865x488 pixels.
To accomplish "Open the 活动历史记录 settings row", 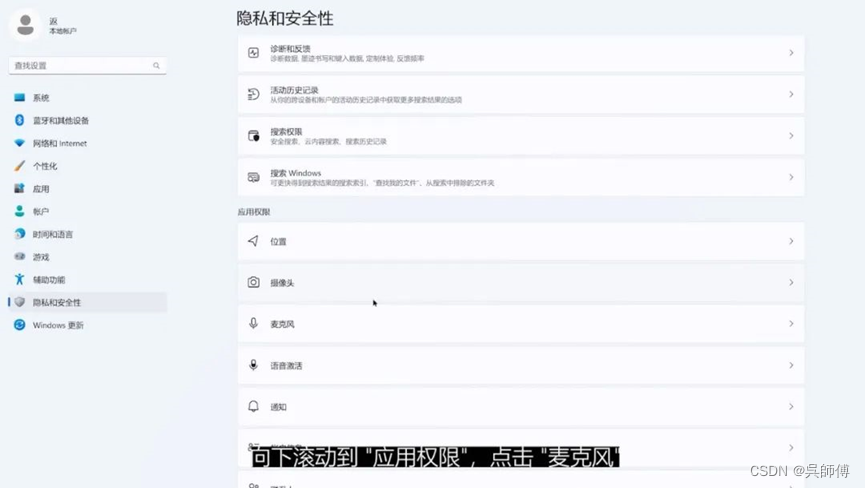I will tap(521, 94).
